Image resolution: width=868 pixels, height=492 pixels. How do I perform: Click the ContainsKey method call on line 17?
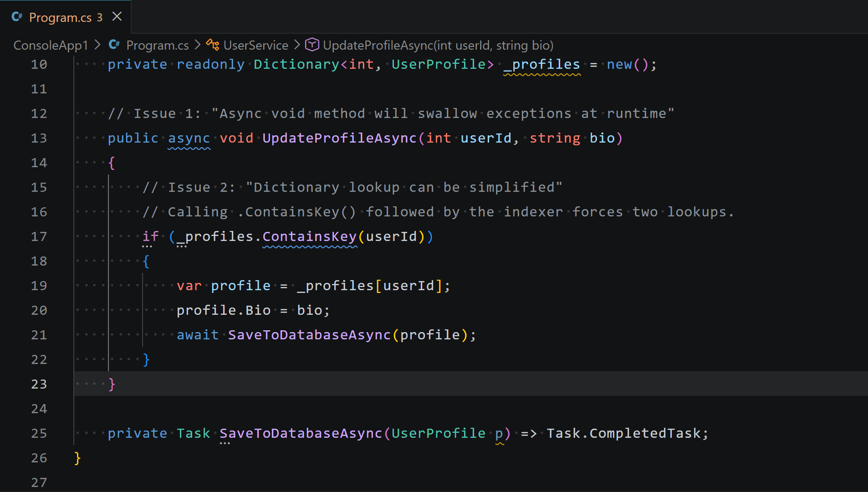click(x=310, y=236)
